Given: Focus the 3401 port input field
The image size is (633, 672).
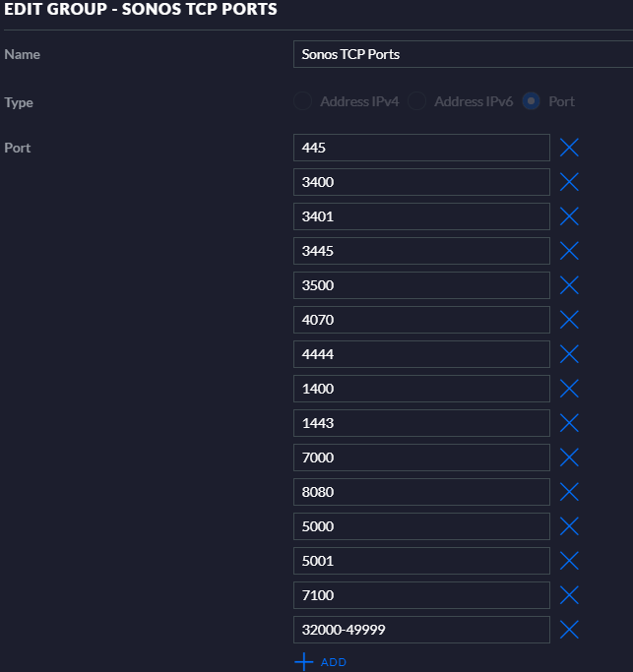Looking at the screenshot, I should [x=421, y=216].
